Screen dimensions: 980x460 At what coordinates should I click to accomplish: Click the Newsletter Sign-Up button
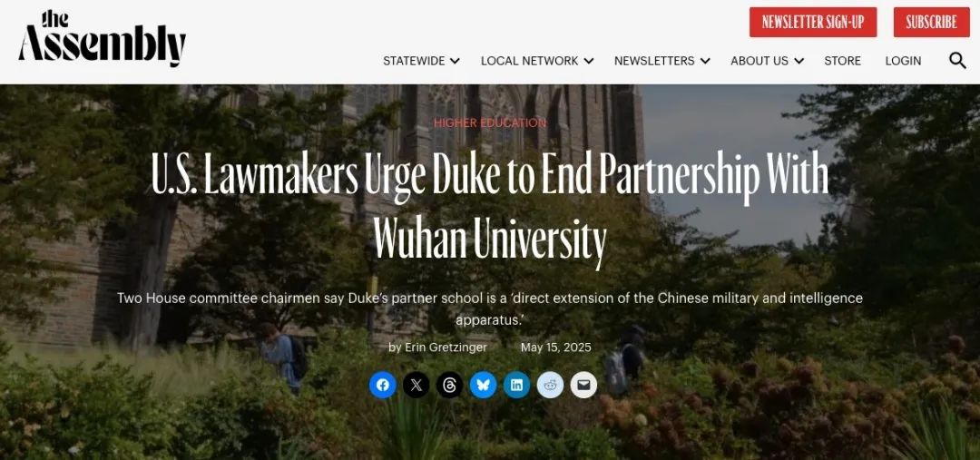812,22
